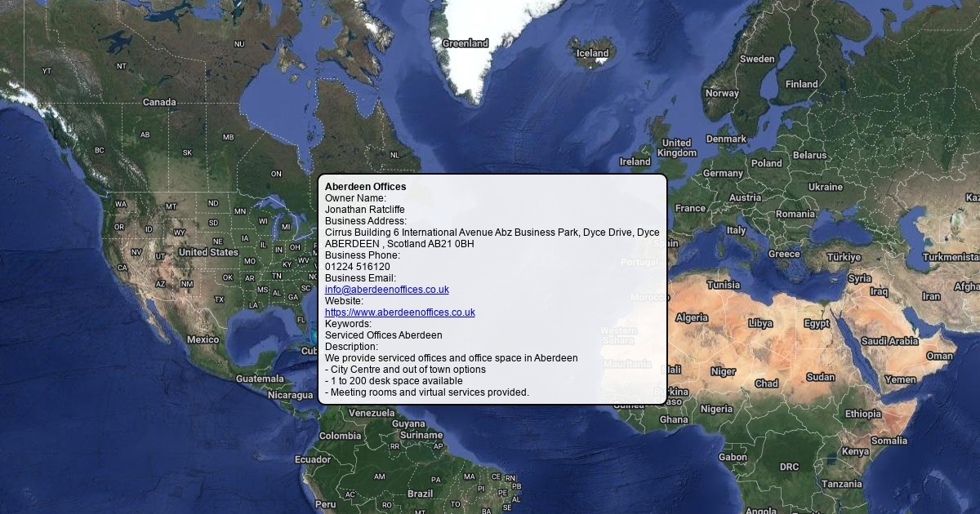Click the Egypt label on the map
The height and width of the screenshot is (514, 980).
point(817,323)
